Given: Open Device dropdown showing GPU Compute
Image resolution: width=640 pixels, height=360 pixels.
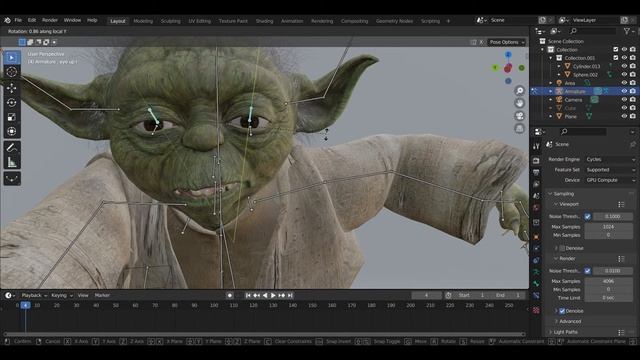Looking at the screenshot, I should [610, 180].
